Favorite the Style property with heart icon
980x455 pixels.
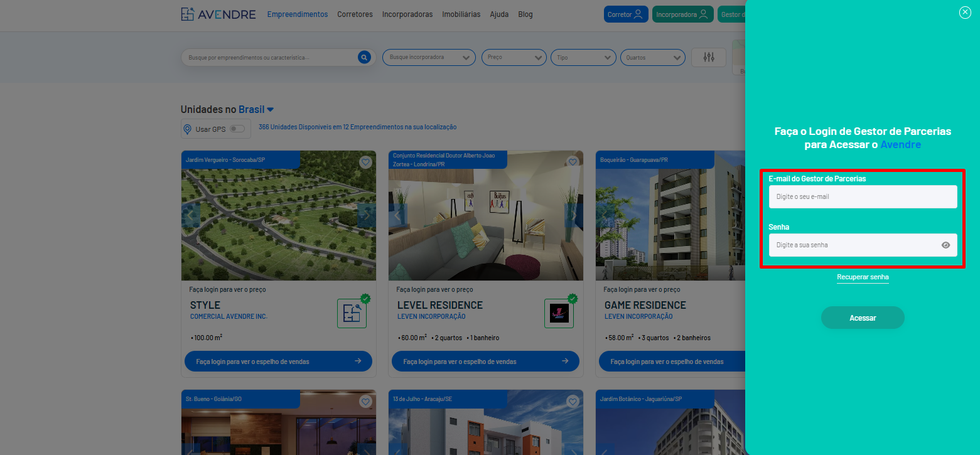point(365,162)
